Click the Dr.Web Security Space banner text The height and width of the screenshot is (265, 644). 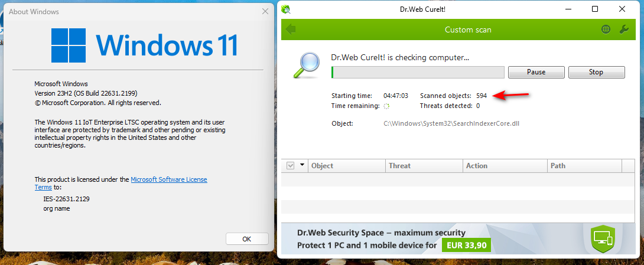pyautogui.click(x=381, y=233)
